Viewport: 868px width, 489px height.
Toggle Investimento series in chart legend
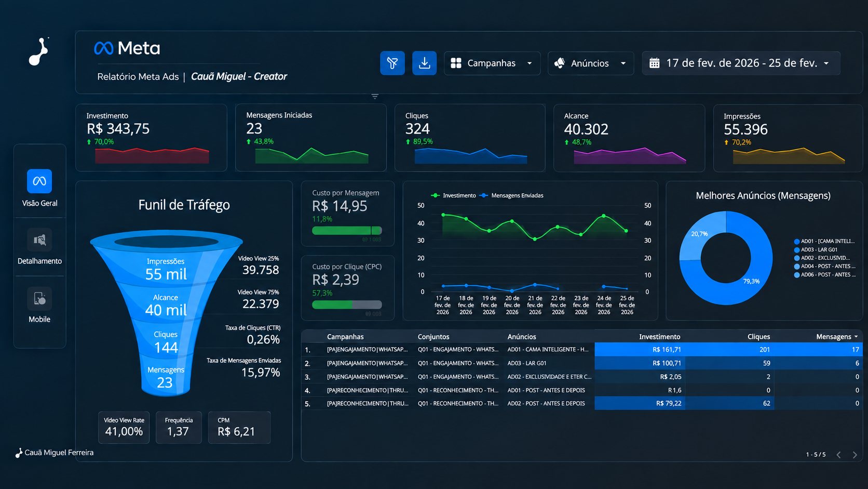tap(454, 195)
